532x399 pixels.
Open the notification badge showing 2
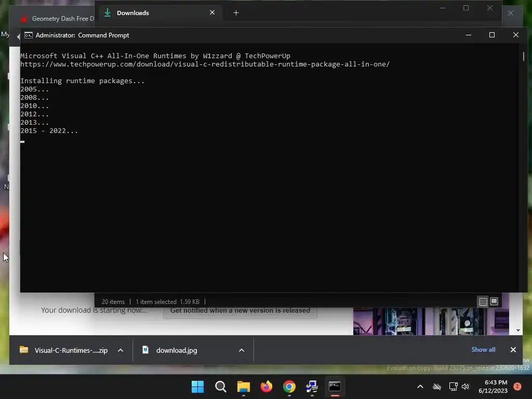coord(517,387)
